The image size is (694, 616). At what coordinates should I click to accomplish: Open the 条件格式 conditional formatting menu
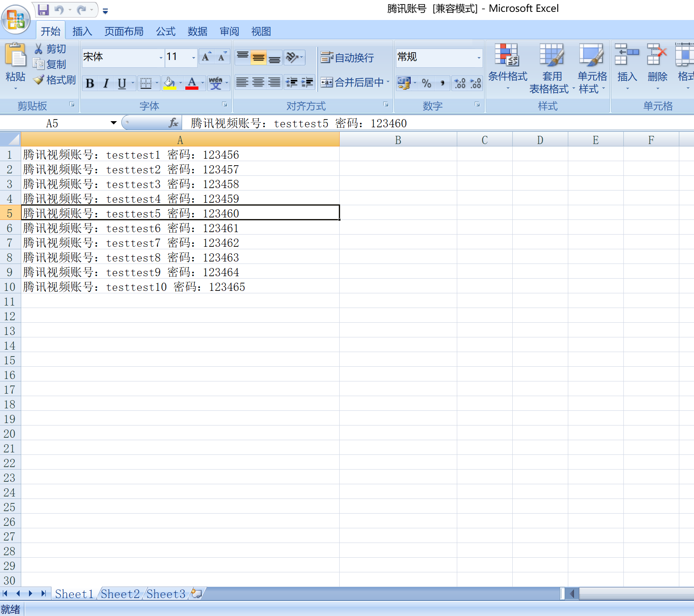(507, 68)
